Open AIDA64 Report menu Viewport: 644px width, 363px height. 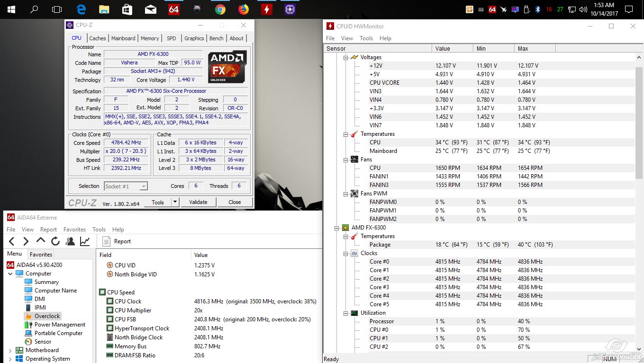coord(48,230)
